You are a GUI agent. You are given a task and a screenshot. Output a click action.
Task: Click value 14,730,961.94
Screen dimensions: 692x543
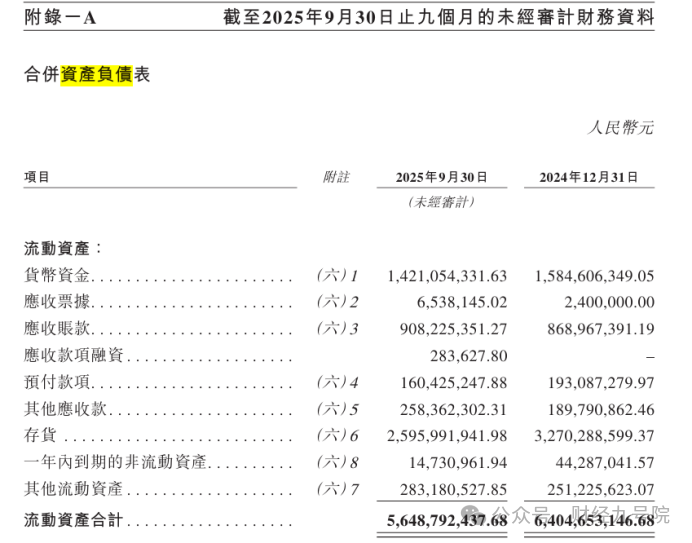pyautogui.click(x=458, y=463)
